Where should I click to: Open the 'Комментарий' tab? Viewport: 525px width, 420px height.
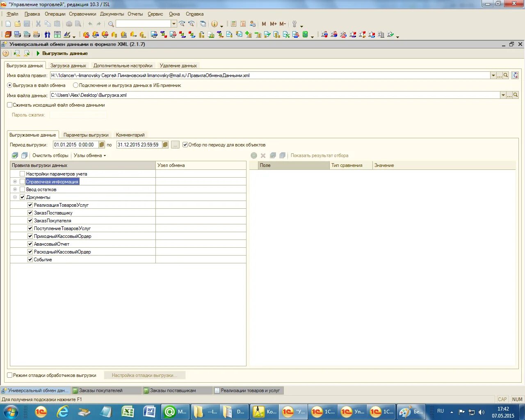(130, 135)
